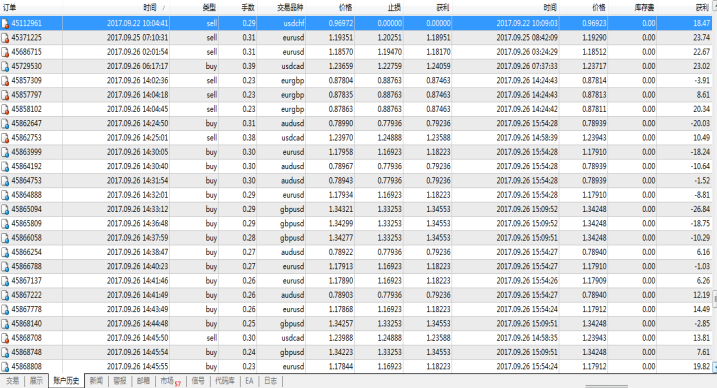
Task: Click the sell icon for order 45868708
Action: (x=5, y=338)
